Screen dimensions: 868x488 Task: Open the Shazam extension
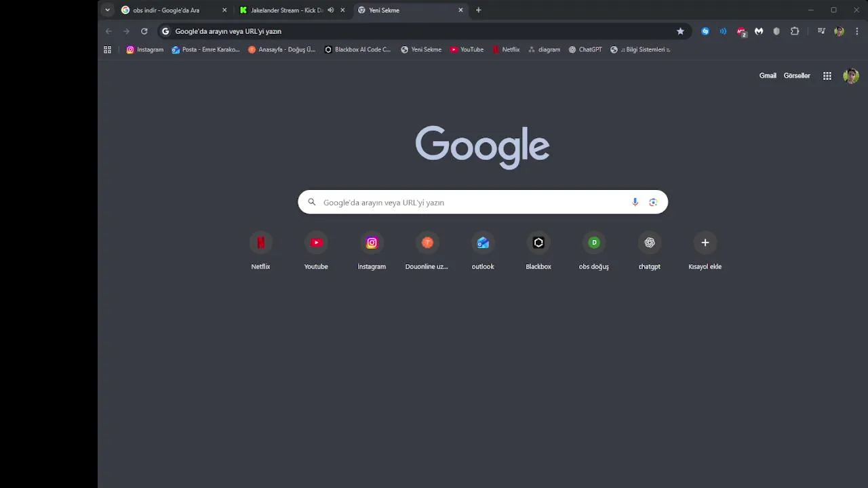(x=705, y=31)
